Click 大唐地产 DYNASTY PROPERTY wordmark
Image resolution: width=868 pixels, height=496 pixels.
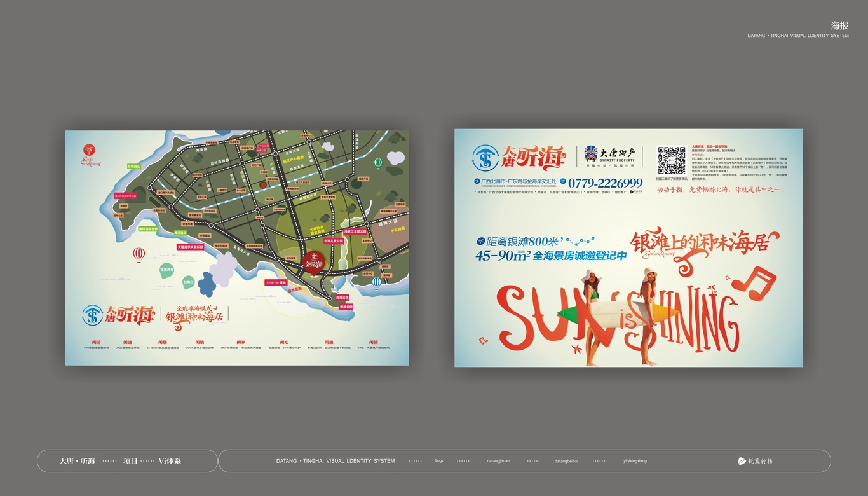(x=618, y=155)
